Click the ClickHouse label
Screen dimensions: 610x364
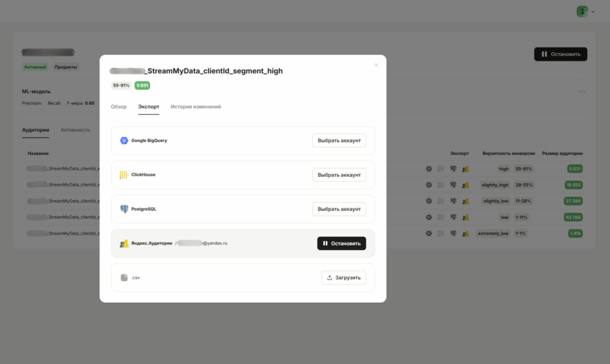[x=143, y=175]
